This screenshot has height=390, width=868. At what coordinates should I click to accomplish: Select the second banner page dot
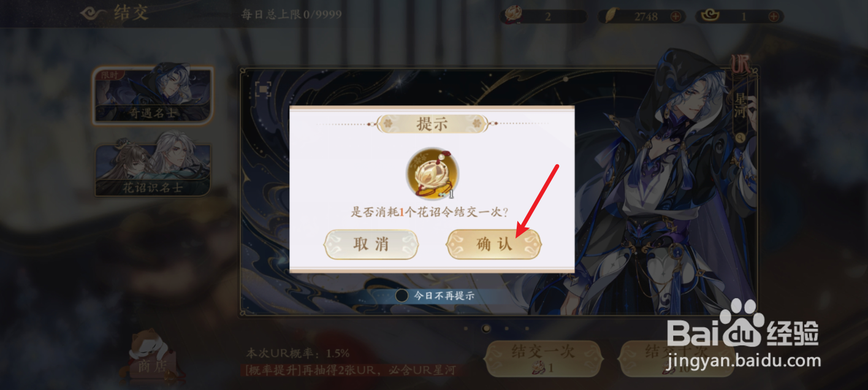click(x=486, y=329)
